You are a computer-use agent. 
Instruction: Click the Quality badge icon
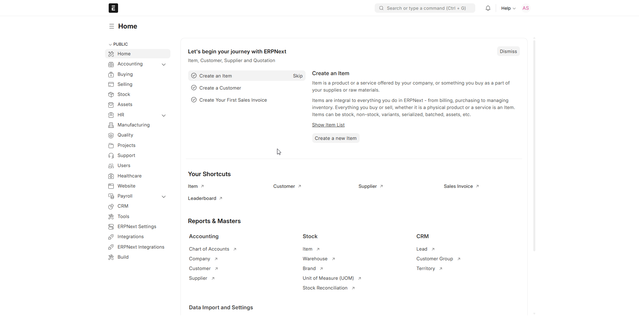point(111,136)
